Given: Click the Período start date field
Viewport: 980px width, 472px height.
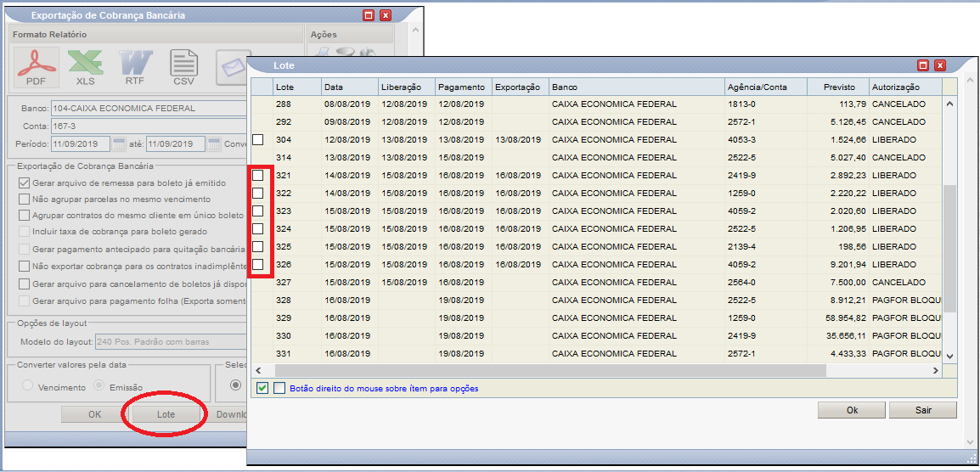Looking at the screenshot, I should (x=81, y=144).
